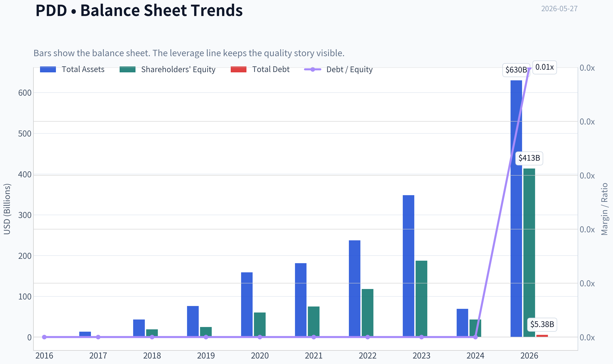Viewport: 613px width, 364px height.
Task: Click the USD (Billions) axis title
Action: tap(7, 209)
